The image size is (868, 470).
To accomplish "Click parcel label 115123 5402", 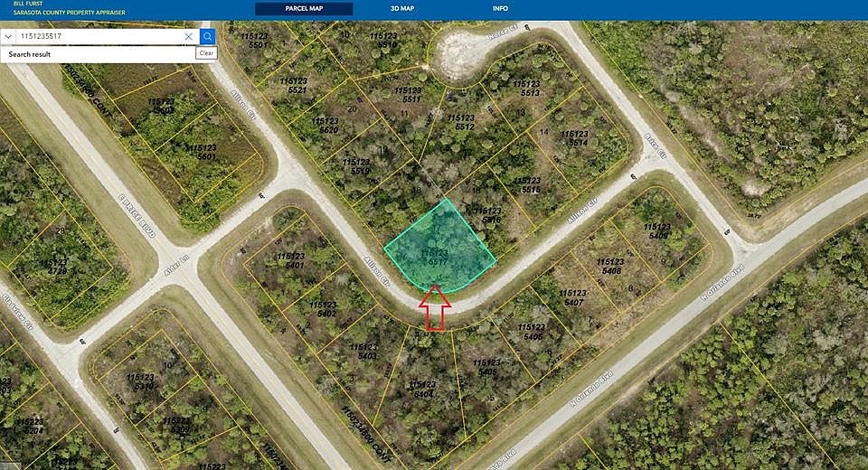I will coord(324,309).
